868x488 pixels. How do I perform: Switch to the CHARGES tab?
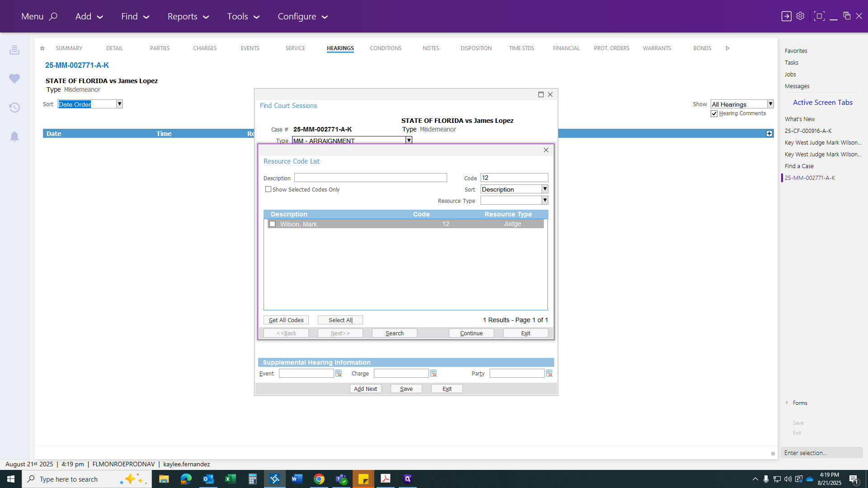[x=205, y=48]
